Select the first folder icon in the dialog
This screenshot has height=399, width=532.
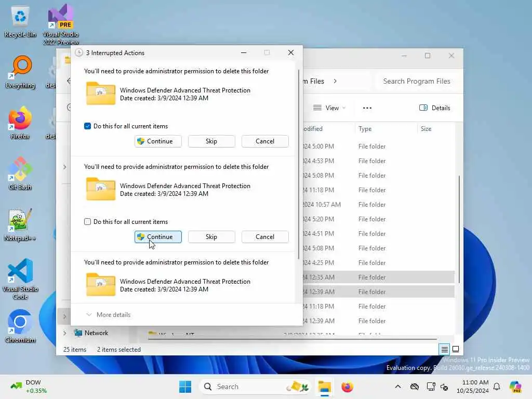[x=100, y=94]
